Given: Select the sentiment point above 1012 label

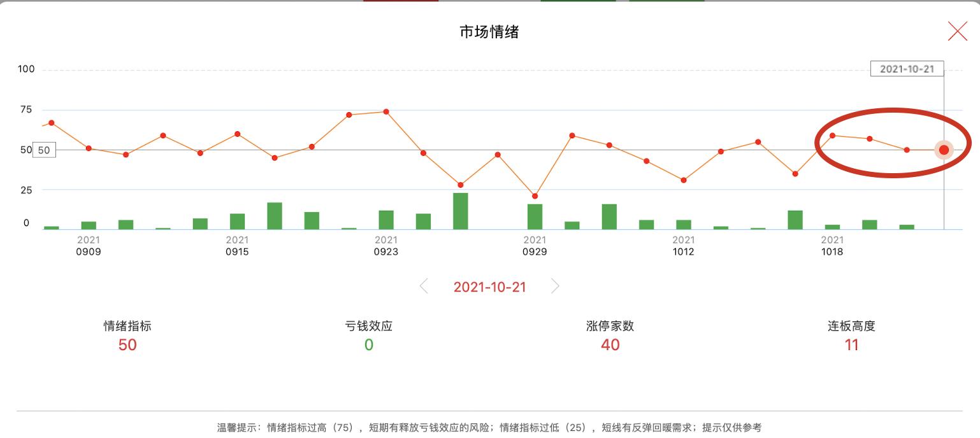Looking at the screenshot, I should tap(684, 180).
